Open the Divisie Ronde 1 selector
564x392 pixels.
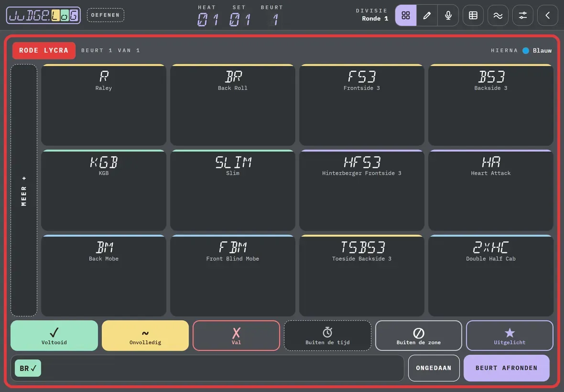tap(372, 15)
